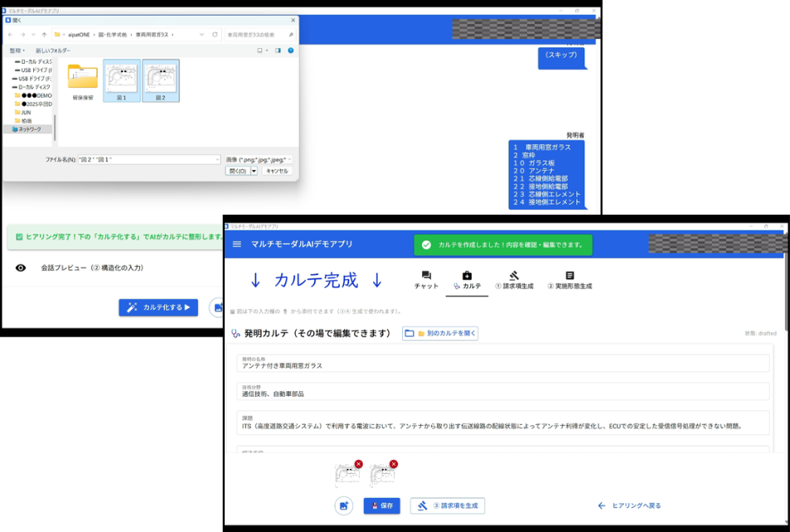This screenshot has height=532, width=790.
Task: Click the view layout icon in file dialog
Action: (260, 51)
